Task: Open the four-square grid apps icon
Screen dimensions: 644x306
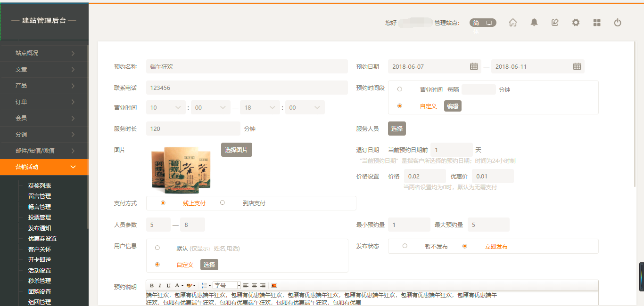Action: click(597, 23)
